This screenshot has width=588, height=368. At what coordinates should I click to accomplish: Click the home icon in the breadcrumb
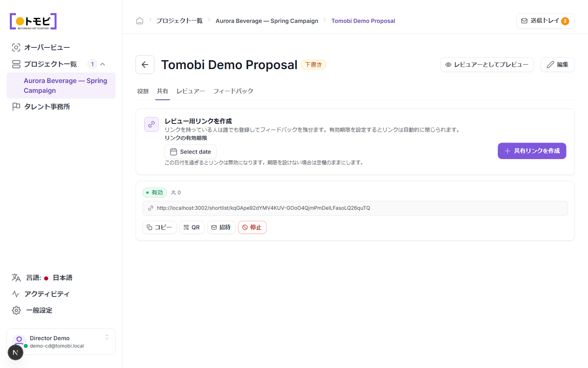[140, 21]
